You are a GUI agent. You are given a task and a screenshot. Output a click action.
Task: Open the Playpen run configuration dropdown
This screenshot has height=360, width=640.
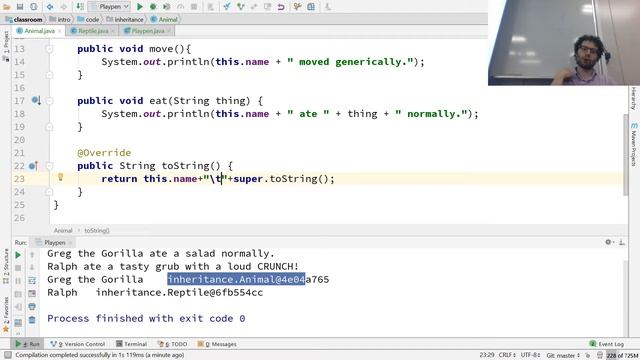(109, 7)
